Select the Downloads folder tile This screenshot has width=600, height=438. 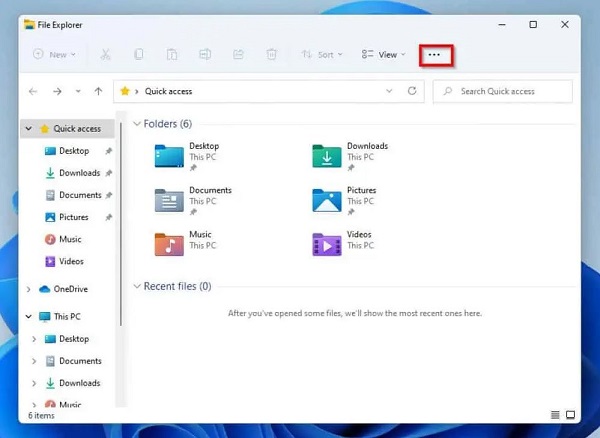[x=351, y=156]
